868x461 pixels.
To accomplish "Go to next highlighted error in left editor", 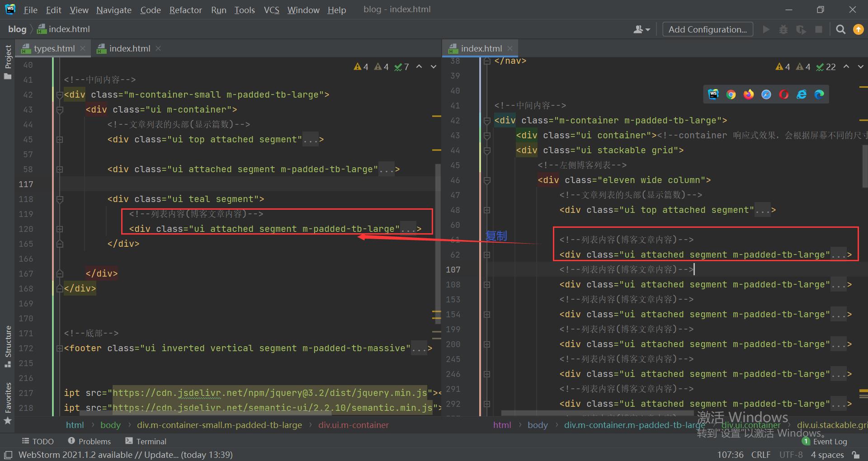I will pos(433,67).
